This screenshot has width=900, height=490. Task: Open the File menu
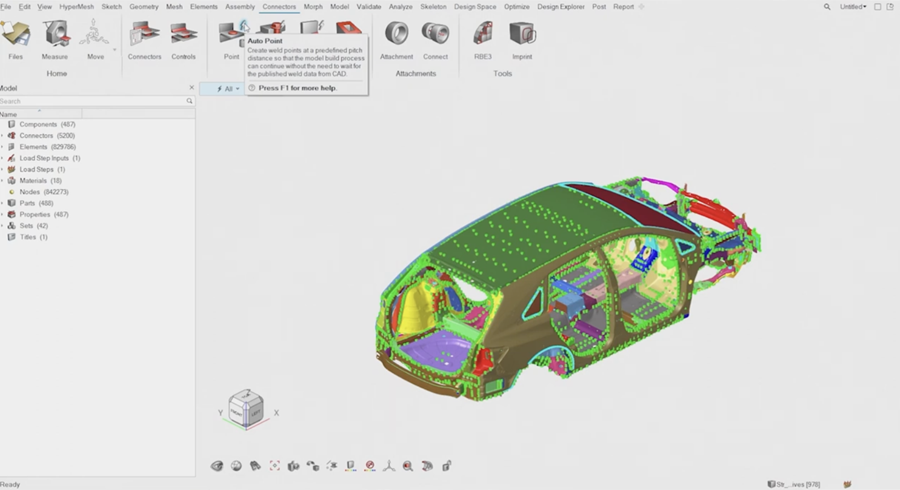6,7
